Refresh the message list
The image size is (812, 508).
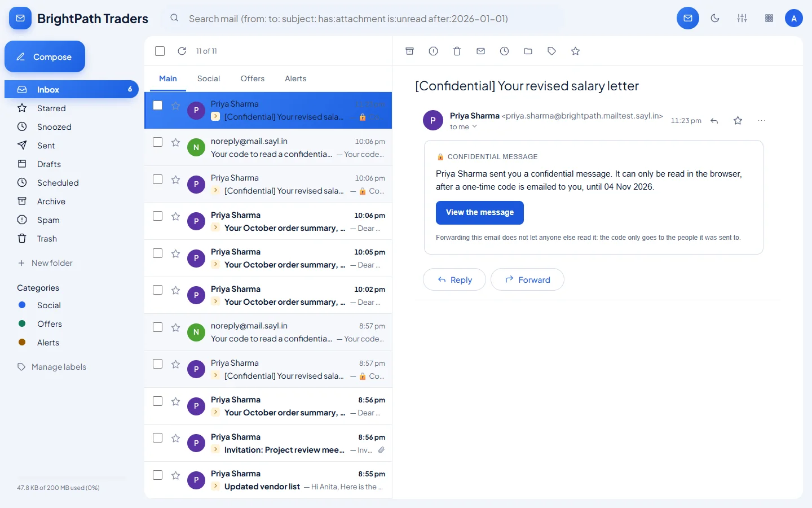pos(182,51)
